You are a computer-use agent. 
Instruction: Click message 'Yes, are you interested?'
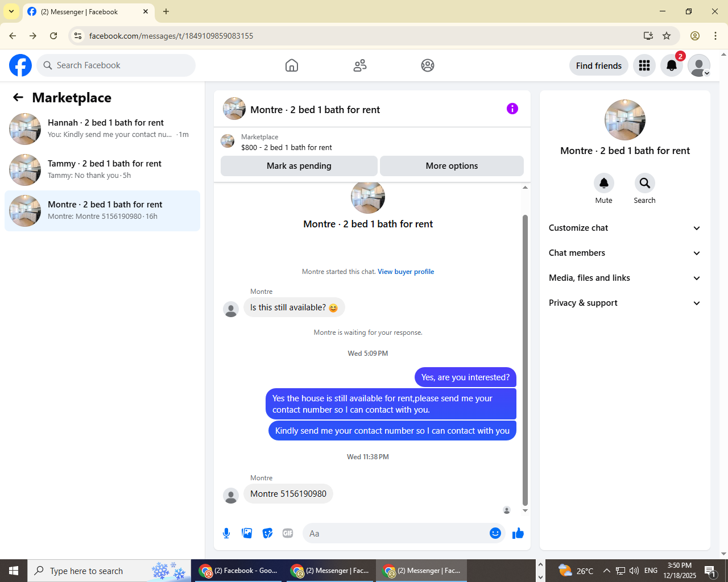[465, 377]
